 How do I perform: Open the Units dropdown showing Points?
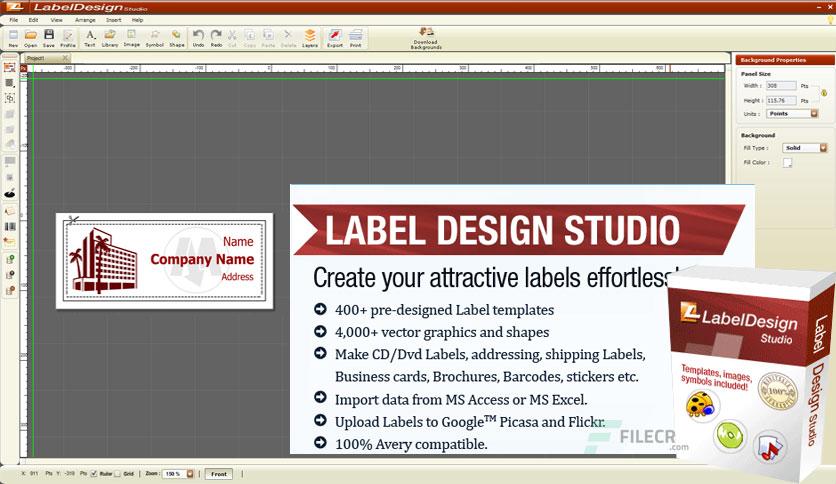point(792,114)
